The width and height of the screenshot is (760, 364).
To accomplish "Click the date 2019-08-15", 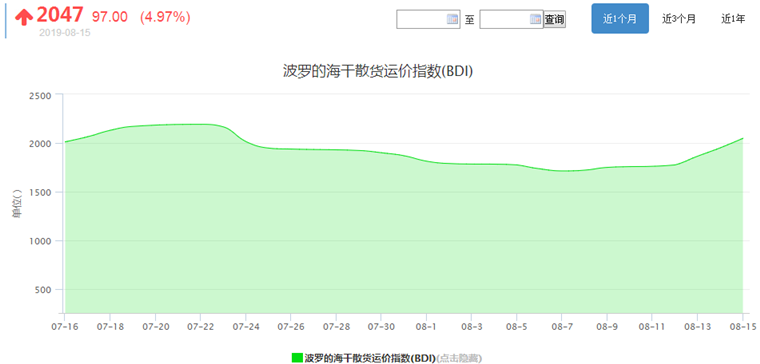I will pos(64,33).
